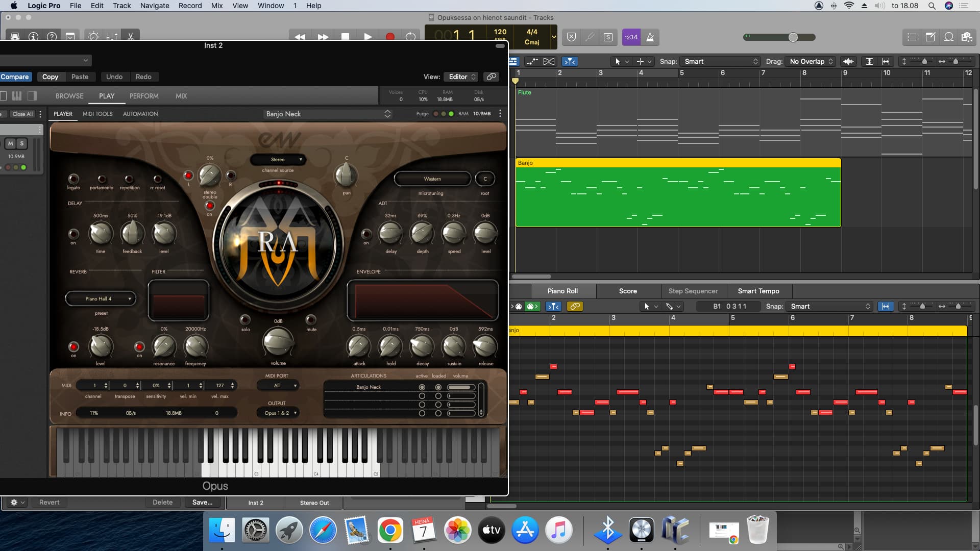Open the Mix menu in menu bar
The image size is (980, 551).
(x=217, y=6)
